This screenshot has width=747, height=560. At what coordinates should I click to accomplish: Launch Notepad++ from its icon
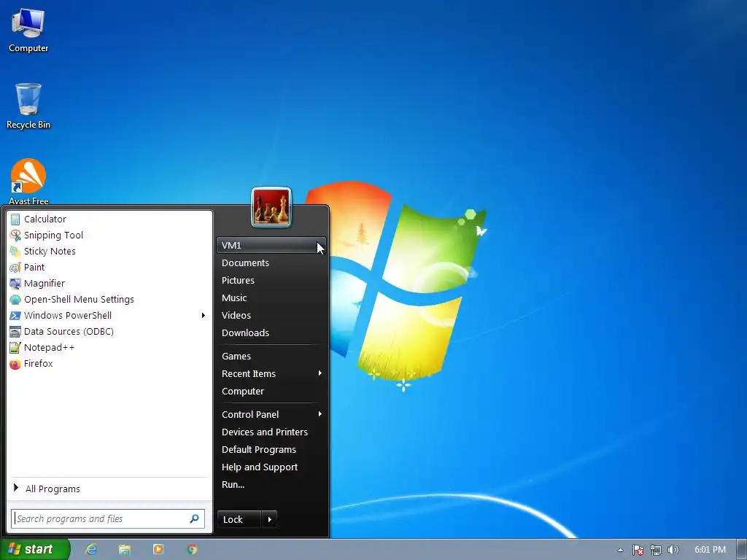coord(15,348)
